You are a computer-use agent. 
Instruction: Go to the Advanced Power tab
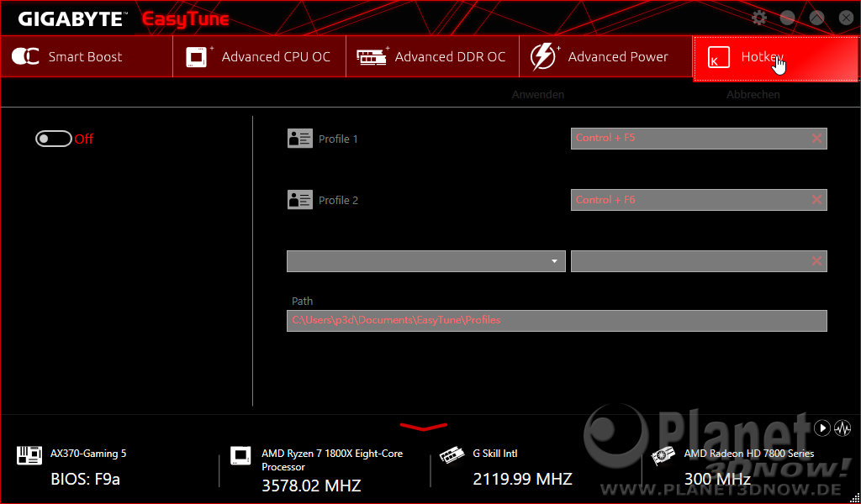[x=605, y=56]
